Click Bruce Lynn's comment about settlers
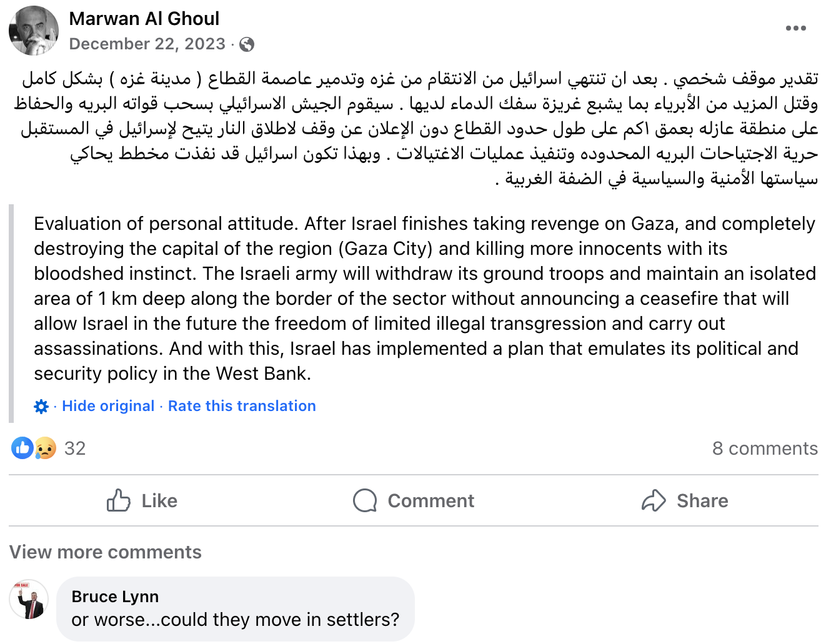The height and width of the screenshot is (644, 836). pyautogui.click(x=235, y=620)
